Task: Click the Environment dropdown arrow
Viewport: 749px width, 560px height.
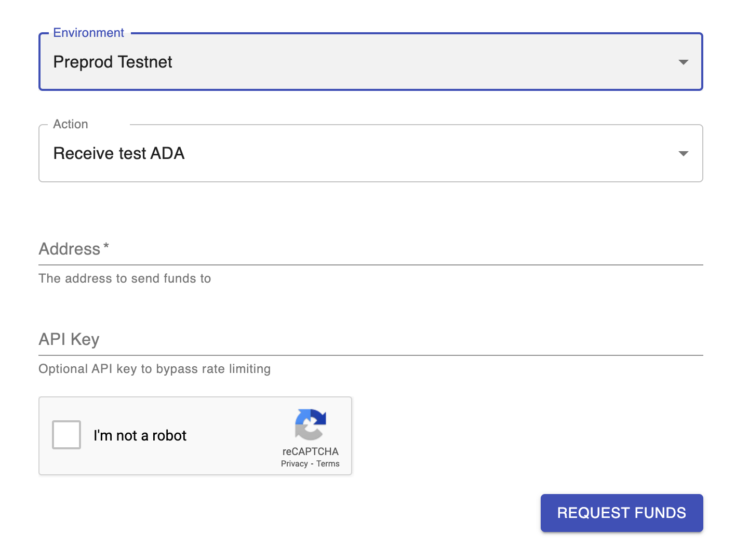Action: pyautogui.click(x=684, y=62)
